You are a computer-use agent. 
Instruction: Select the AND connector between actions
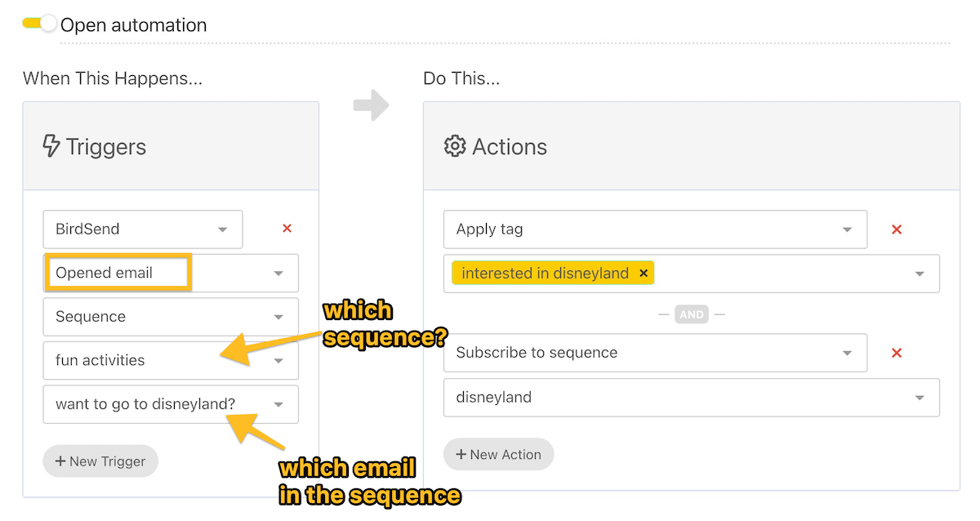point(691,314)
